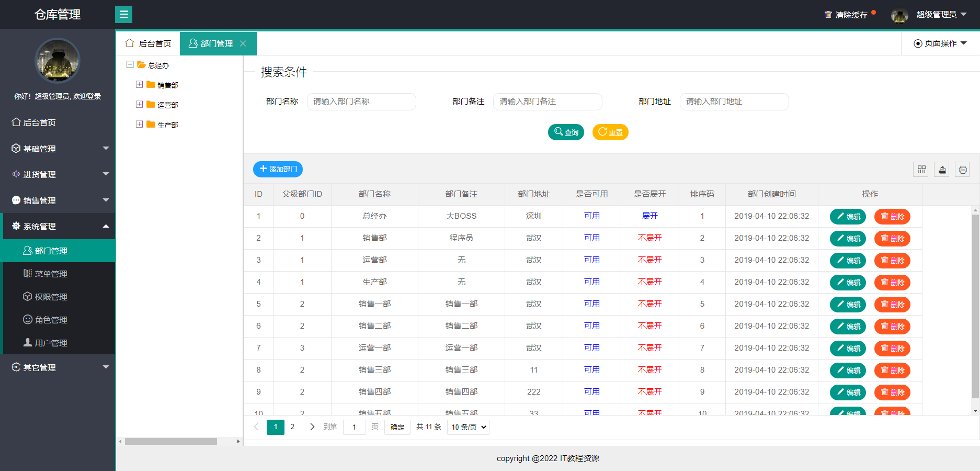
Task: Toggle the sidebar hamburger menu icon
Action: tap(123, 14)
